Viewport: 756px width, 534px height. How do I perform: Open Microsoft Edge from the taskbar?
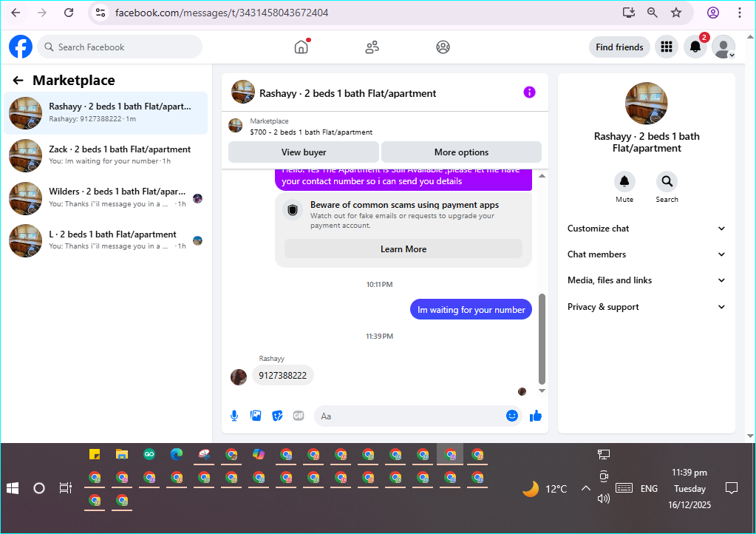(x=177, y=454)
